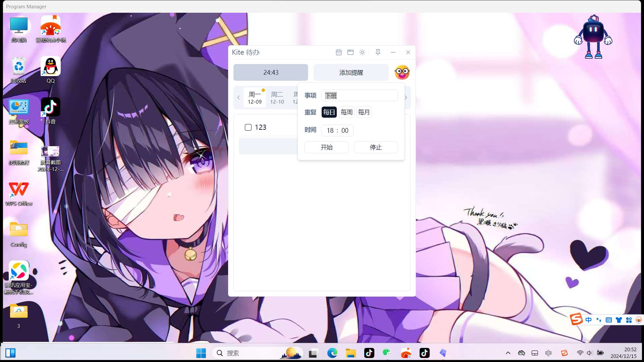Click the window layout icon in Kite title bar
The image size is (644, 362).
(x=351, y=52)
